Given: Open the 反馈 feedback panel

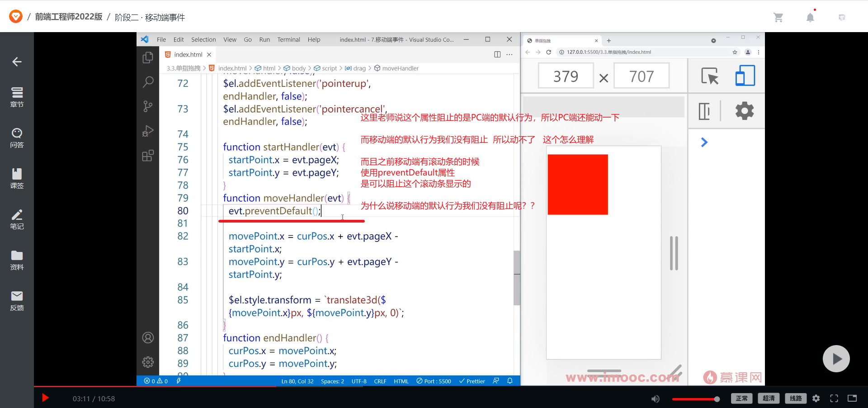Looking at the screenshot, I should pos(17,300).
